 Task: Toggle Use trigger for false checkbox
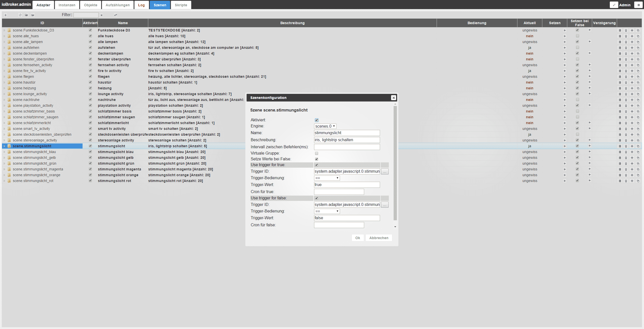pos(317,198)
